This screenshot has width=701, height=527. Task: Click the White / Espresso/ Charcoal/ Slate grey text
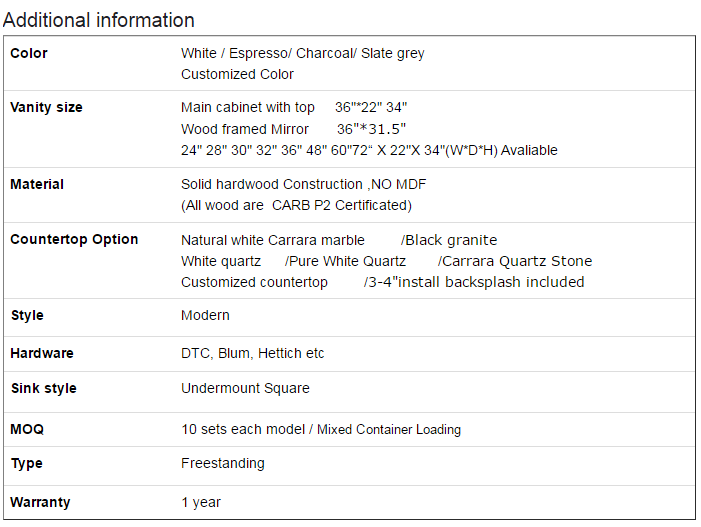[303, 53]
